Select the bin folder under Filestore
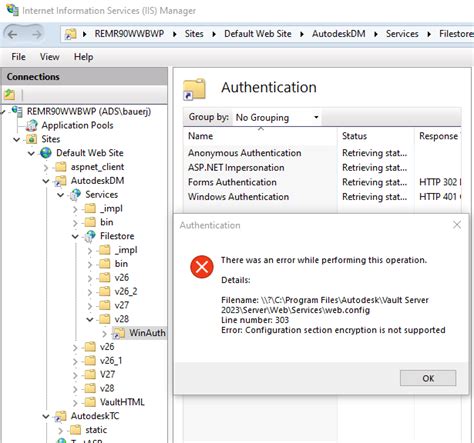 pos(121,264)
